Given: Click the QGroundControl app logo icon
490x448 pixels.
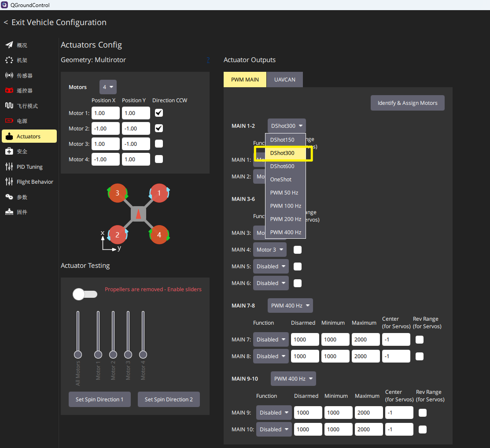Looking at the screenshot, I should click(4, 5).
